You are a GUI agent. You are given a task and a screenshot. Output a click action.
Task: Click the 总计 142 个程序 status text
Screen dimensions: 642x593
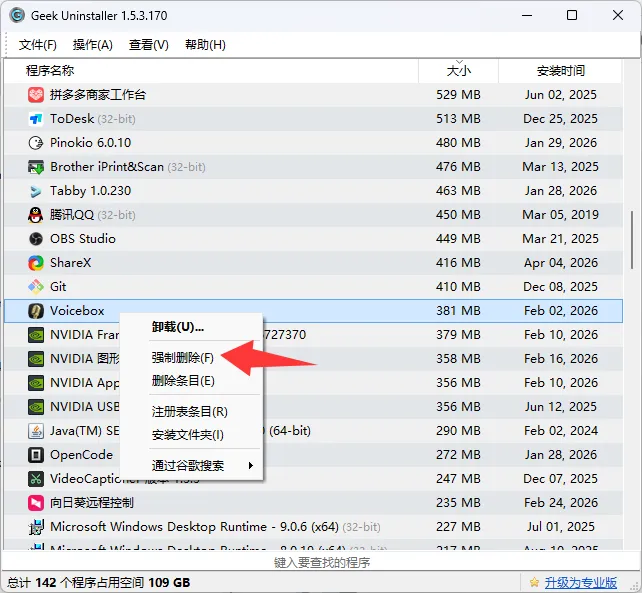click(98, 582)
